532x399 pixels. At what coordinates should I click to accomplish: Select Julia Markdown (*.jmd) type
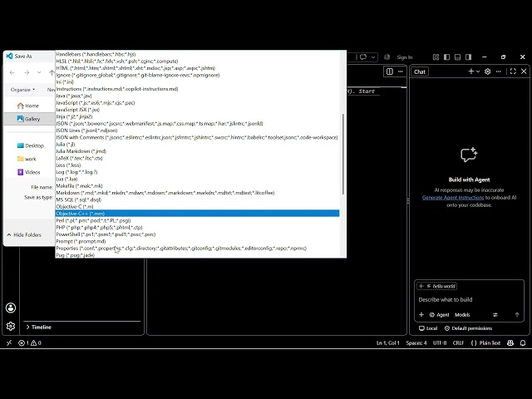pos(198,151)
